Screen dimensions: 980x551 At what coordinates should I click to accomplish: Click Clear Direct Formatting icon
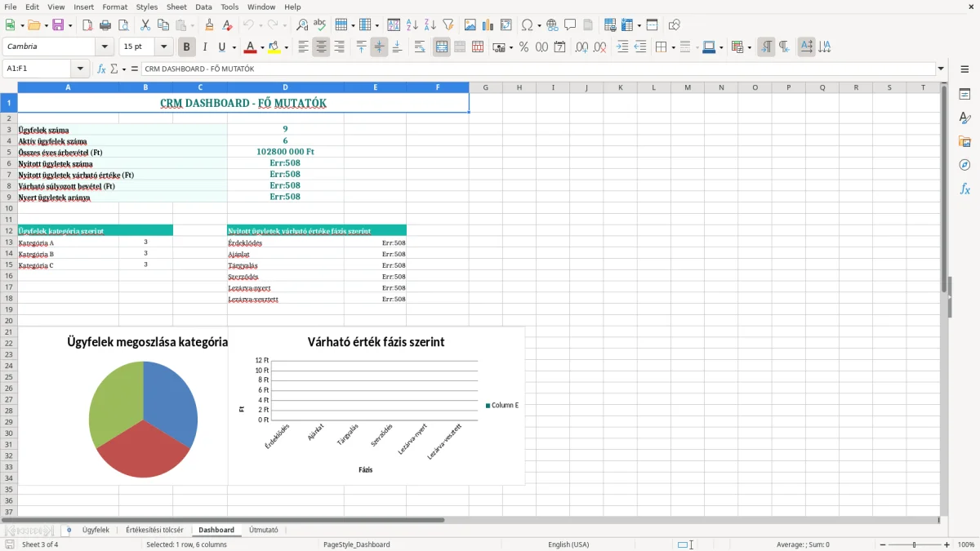coord(227,25)
